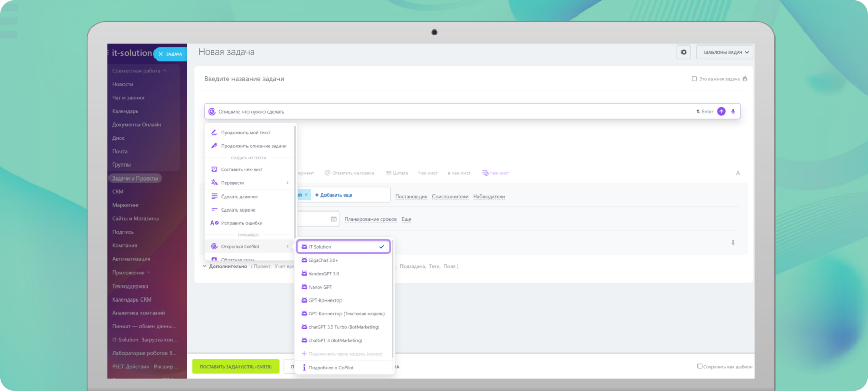Image resolution: width=868 pixels, height=391 pixels.
Task: Remove the assignee tag with the x
Action: point(306,195)
